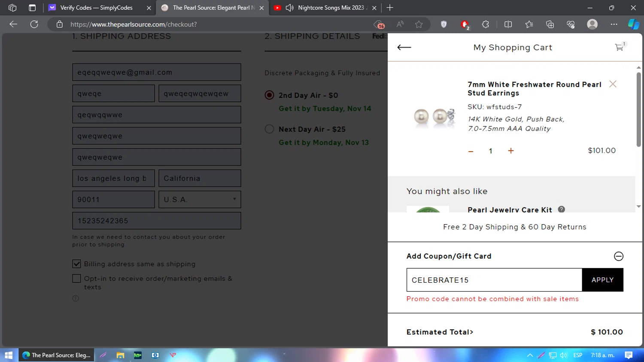This screenshot has height=362, width=644.
Task: Click the info icon below opt-in checkbox
Action: pos(76,298)
